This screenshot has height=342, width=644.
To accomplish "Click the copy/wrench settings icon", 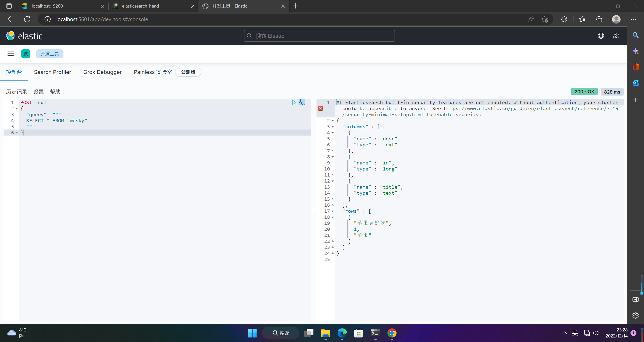I will 302,102.
